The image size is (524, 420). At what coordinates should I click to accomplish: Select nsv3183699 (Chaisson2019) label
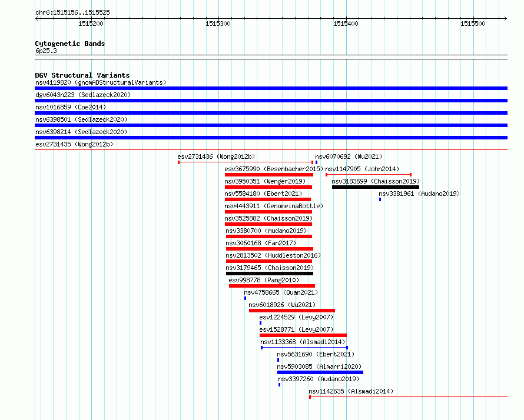point(376,181)
